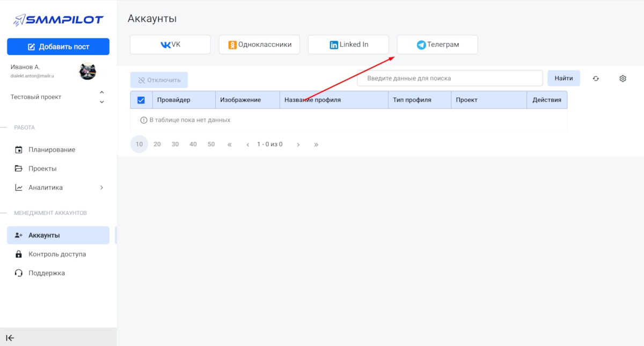
Task: Open Проекты in the sidebar
Action: click(42, 169)
